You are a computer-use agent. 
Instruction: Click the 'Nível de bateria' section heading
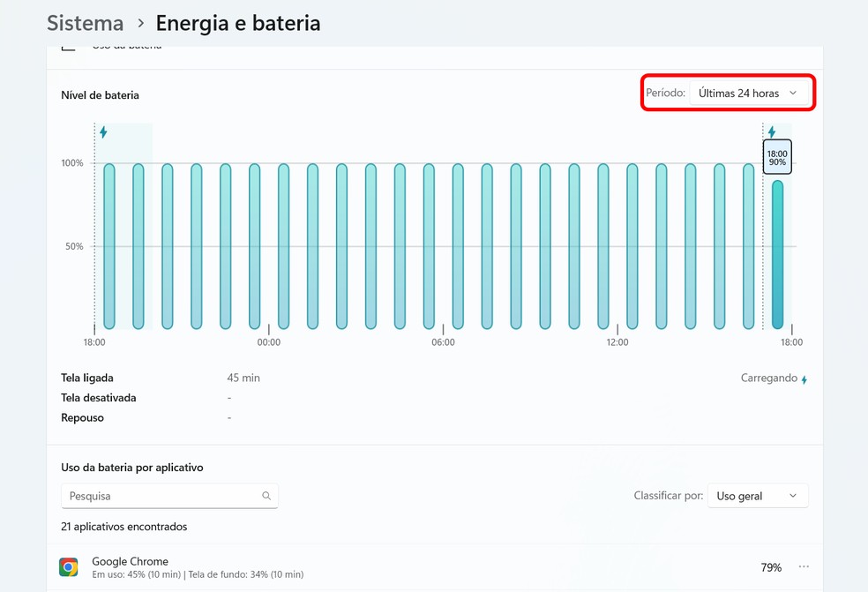(x=100, y=94)
